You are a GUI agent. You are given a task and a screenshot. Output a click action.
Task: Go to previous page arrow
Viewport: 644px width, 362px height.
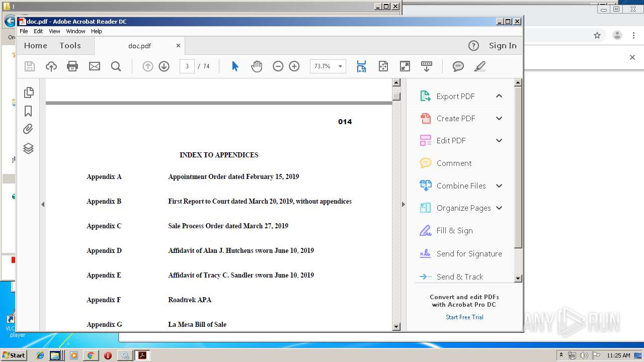point(147,66)
